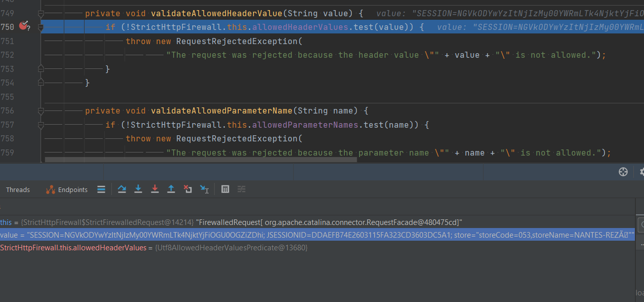Collapse the validateAllowedParameterName method fold
Viewport: 644px width, 302px height.
(41, 110)
